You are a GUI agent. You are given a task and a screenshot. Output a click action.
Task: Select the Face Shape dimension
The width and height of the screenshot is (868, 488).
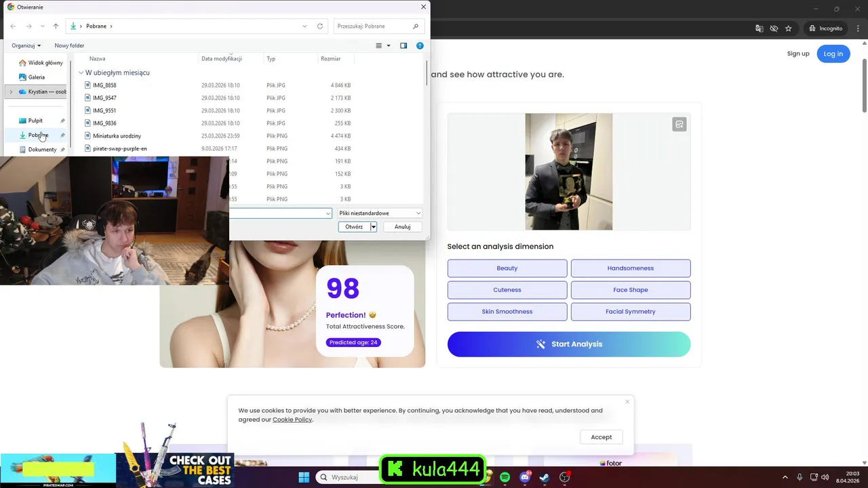(631, 290)
